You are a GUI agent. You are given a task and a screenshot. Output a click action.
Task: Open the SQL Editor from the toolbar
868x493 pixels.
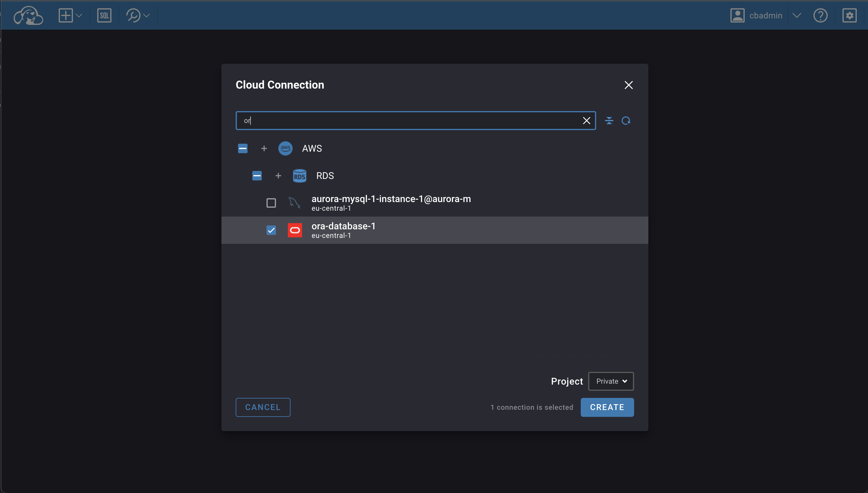(104, 15)
